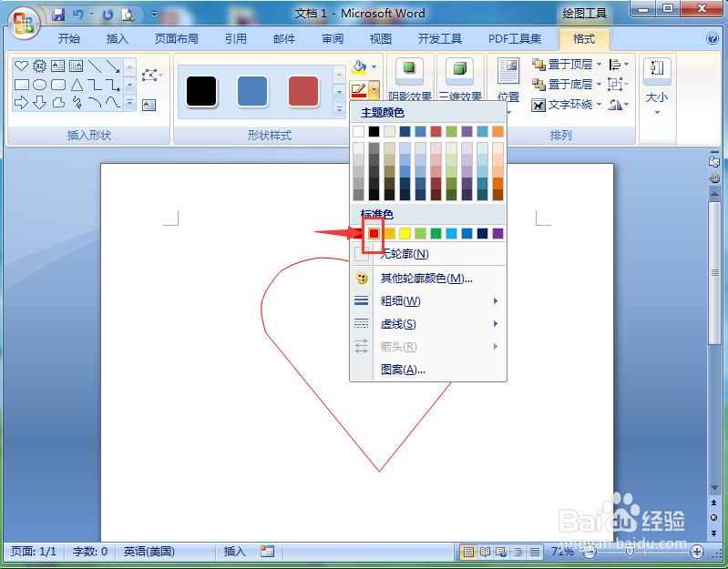Image resolution: width=728 pixels, height=569 pixels.
Task: Choose 无轮廓(N) option
Action: coord(428,254)
